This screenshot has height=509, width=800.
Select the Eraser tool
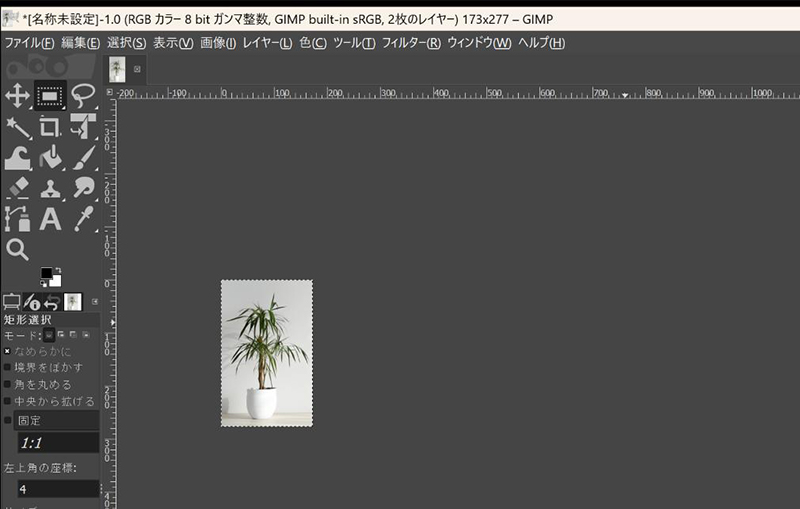pos(18,188)
